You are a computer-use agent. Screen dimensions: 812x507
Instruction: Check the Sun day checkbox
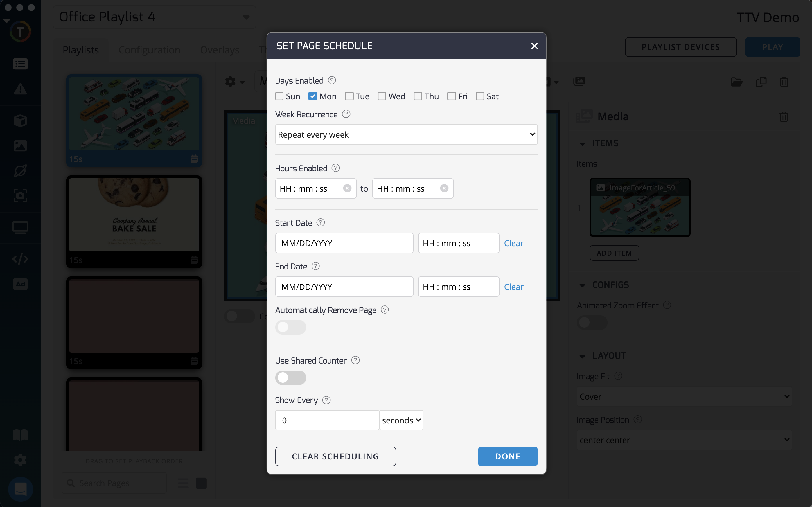pyautogui.click(x=279, y=96)
